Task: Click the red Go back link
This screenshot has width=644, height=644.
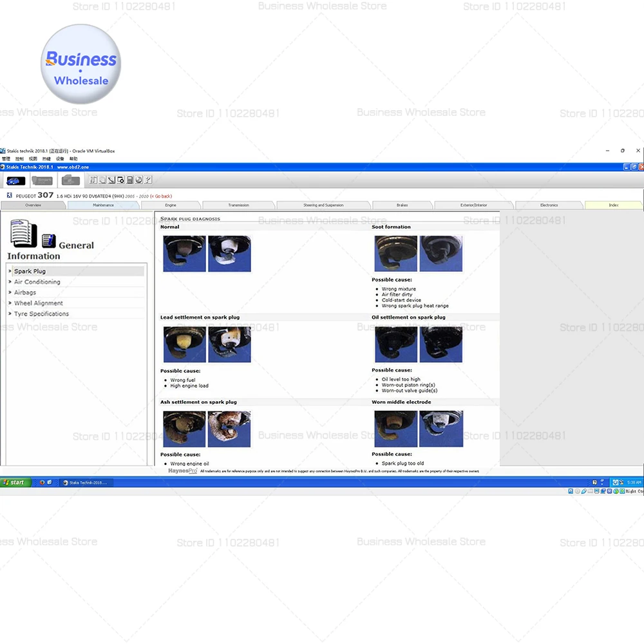Action: (x=161, y=196)
